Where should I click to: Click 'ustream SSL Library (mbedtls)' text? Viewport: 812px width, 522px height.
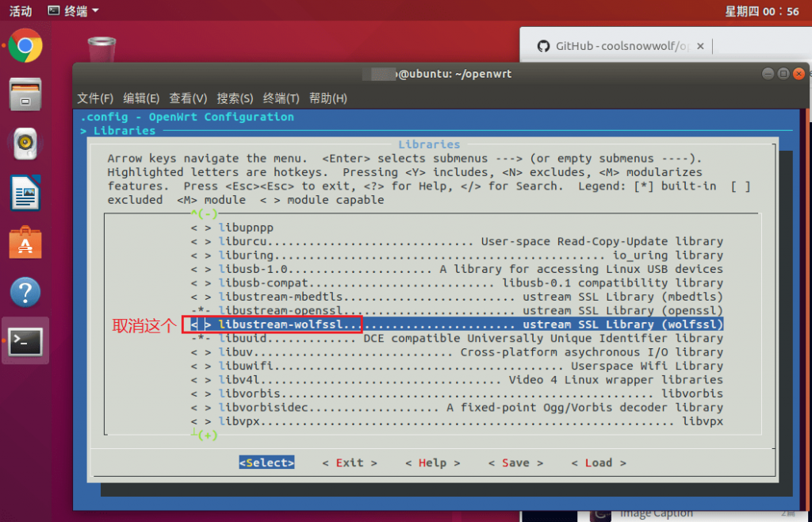pos(622,297)
